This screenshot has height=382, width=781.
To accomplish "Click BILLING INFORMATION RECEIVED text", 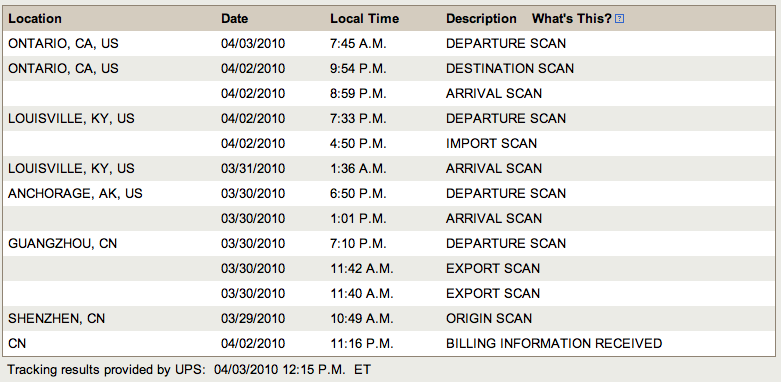I will 554,343.
